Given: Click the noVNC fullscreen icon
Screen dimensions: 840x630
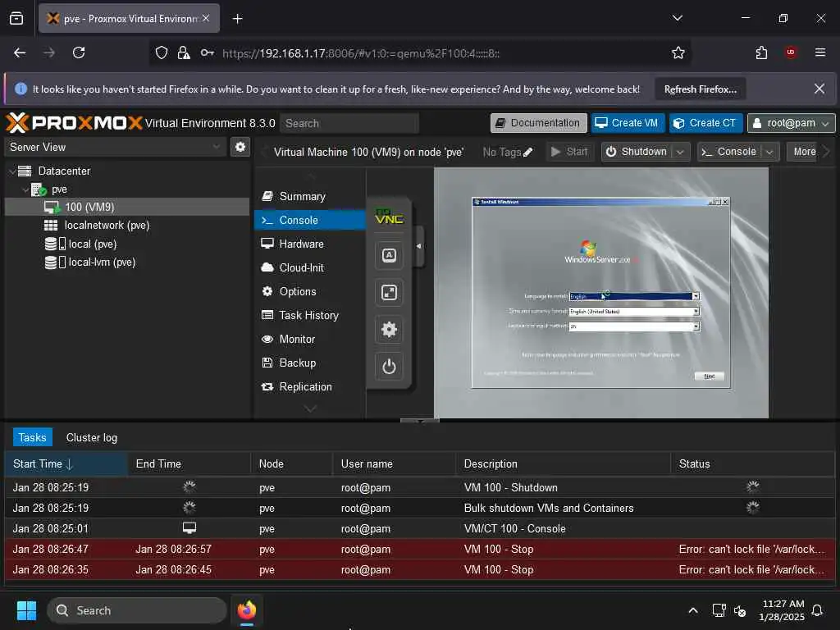Looking at the screenshot, I should coord(389,293).
